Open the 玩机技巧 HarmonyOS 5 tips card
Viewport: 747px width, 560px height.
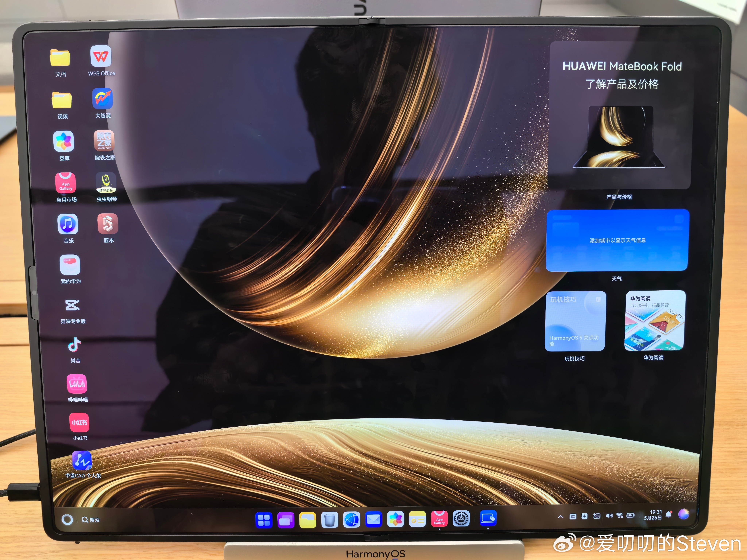pyautogui.click(x=575, y=321)
